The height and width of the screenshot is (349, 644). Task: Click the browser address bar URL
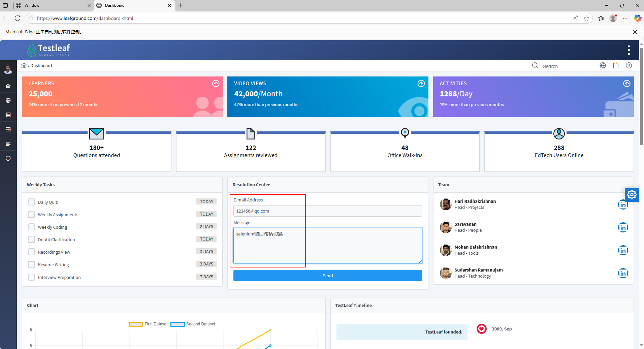point(85,18)
